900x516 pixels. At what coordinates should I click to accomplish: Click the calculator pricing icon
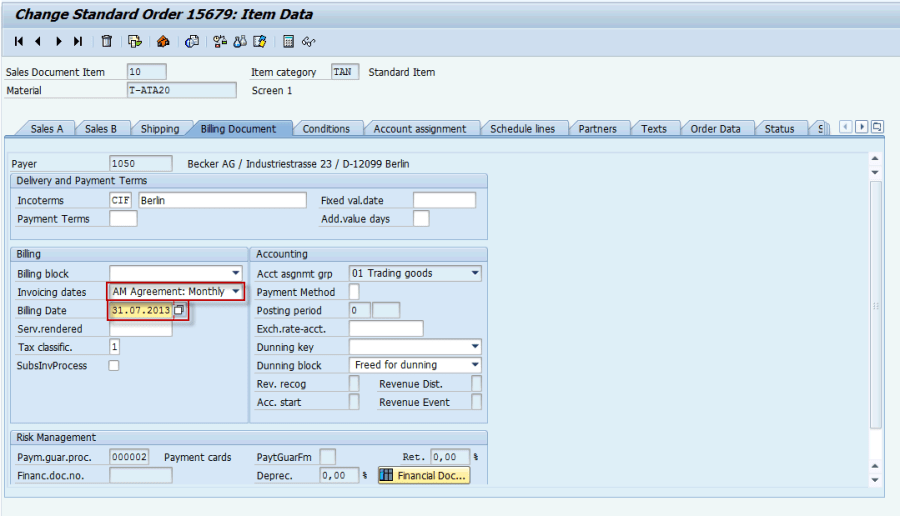pyautogui.click(x=289, y=41)
